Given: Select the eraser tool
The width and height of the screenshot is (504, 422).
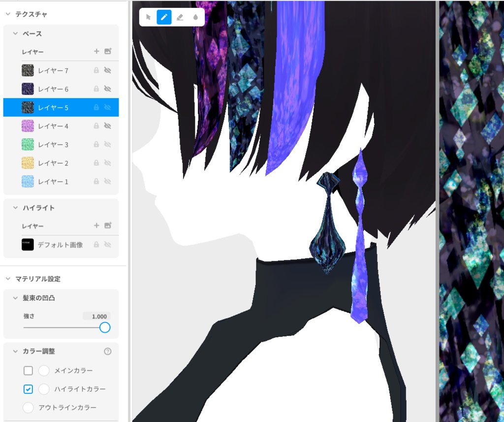Looking at the screenshot, I should (x=180, y=17).
